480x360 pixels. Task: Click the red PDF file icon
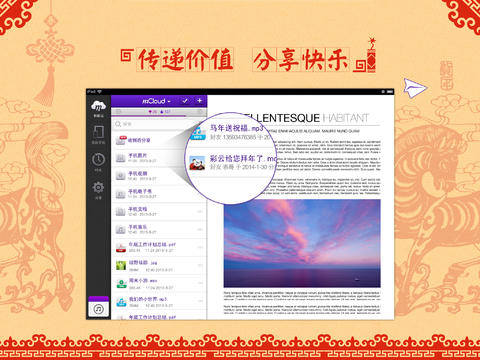point(120,247)
